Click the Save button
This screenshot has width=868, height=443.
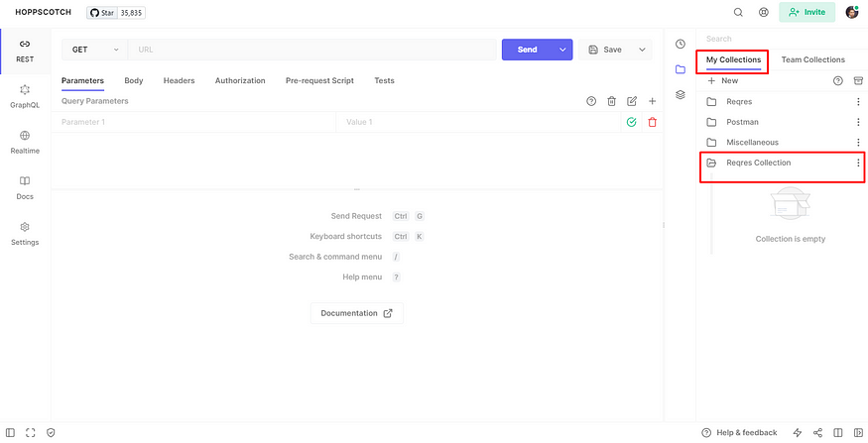pyautogui.click(x=605, y=50)
